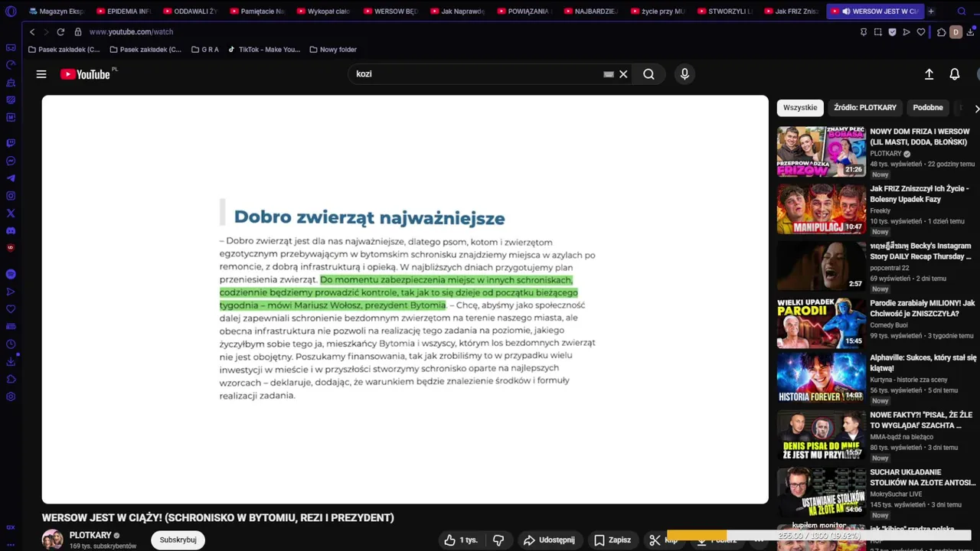Save video to playlist with Zapisz
Viewport: 980px width, 551px height.
point(612,540)
